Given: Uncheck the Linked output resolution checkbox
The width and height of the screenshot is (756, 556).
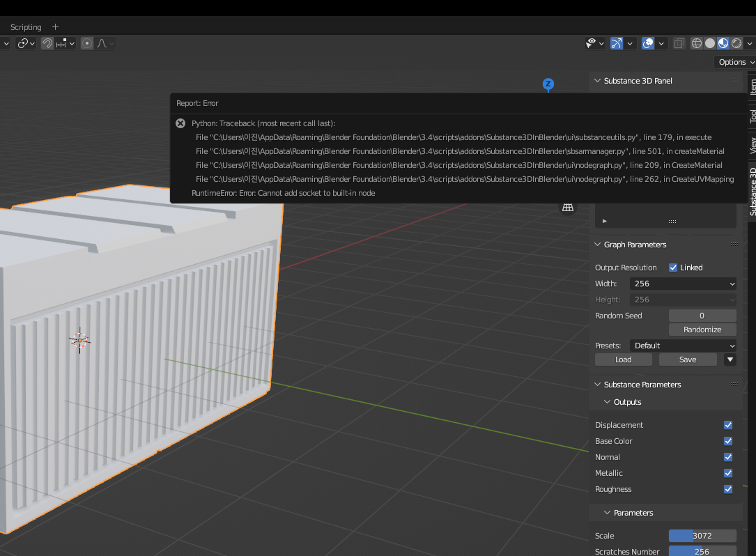Looking at the screenshot, I should pyautogui.click(x=673, y=267).
